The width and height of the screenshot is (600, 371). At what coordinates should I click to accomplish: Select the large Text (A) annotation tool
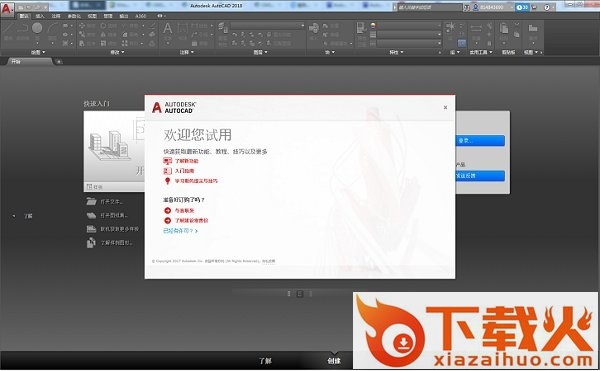168,28
